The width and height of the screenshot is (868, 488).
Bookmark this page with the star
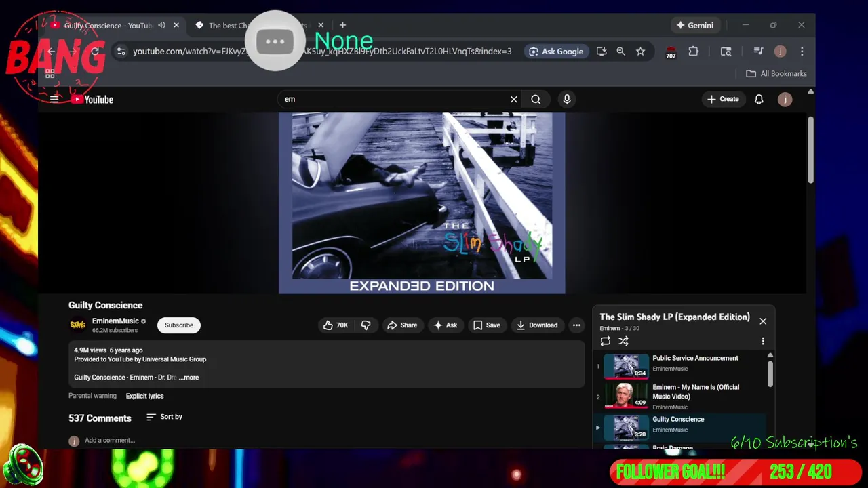pyautogui.click(x=640, y=52)
